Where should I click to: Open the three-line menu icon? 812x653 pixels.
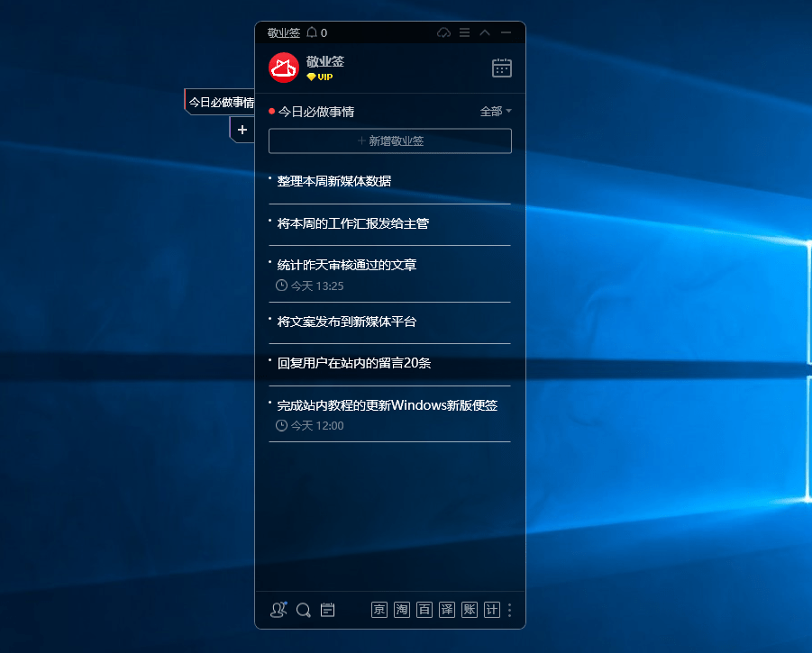(x=464, y=32)
